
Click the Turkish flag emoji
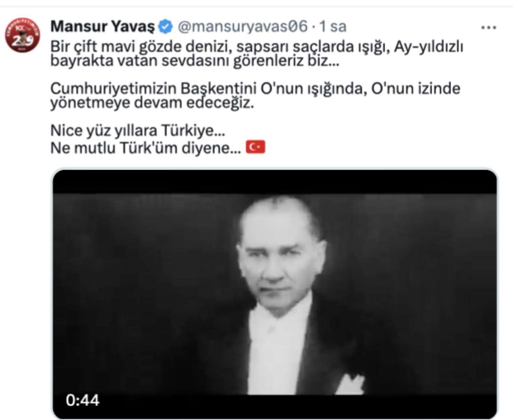(x=256, y=147)
